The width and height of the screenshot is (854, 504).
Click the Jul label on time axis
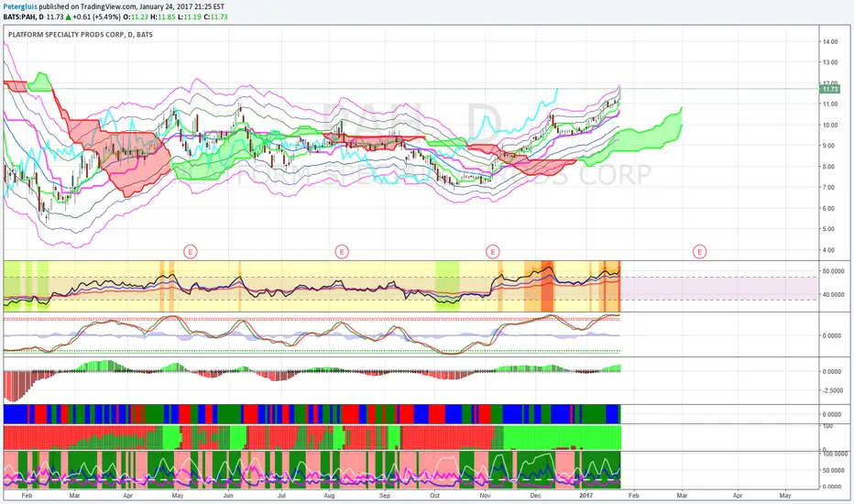281,496
